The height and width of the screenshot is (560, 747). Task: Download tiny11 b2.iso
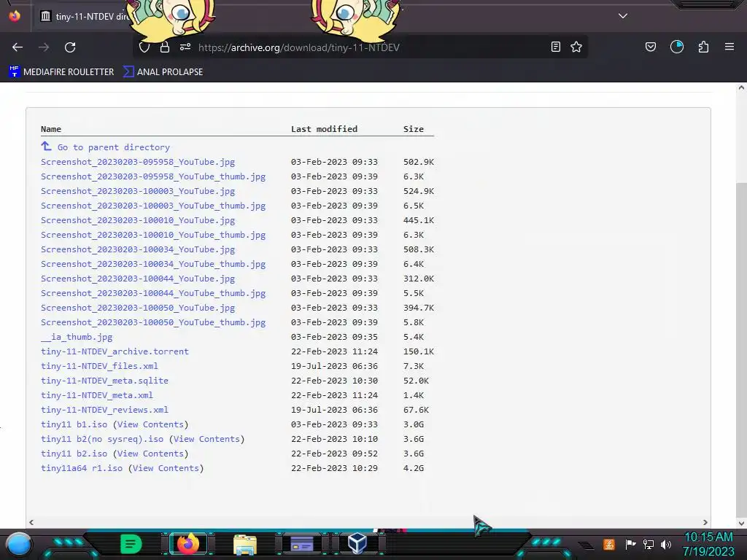(x=74, y=454)
